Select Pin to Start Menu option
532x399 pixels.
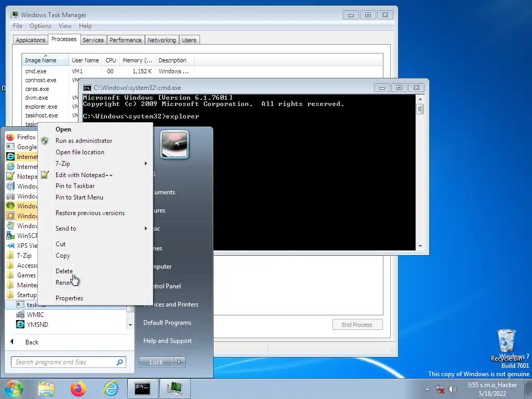click(79, 197)
